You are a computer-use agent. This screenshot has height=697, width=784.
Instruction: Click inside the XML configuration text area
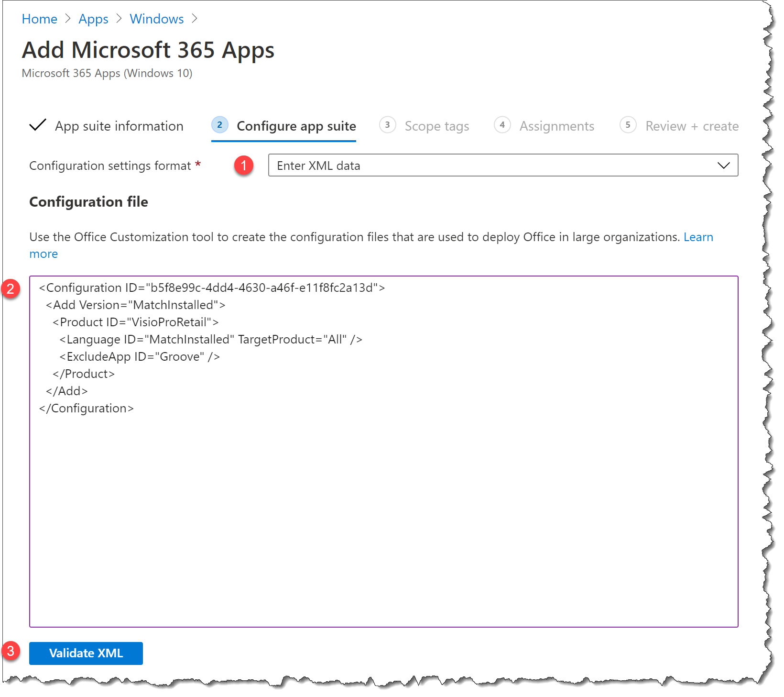383,502
